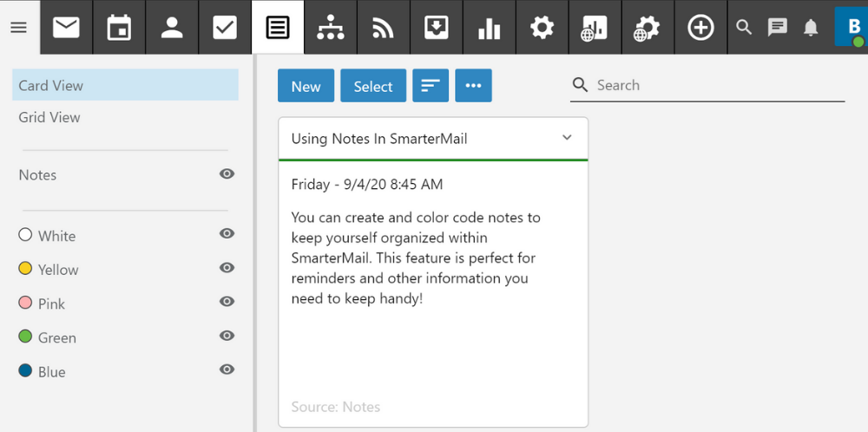Open the sitemap hierarchy icon
The height and width of the screenshot is (432, 868).
click(x=331, y=28)
